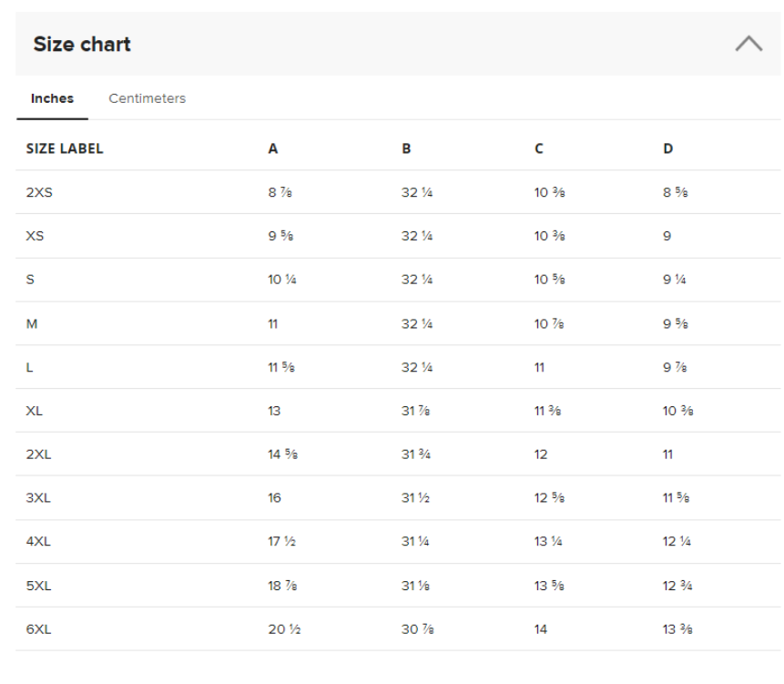784x684 pixels.
Task: Click column header B
Action: tap(406, 148)
